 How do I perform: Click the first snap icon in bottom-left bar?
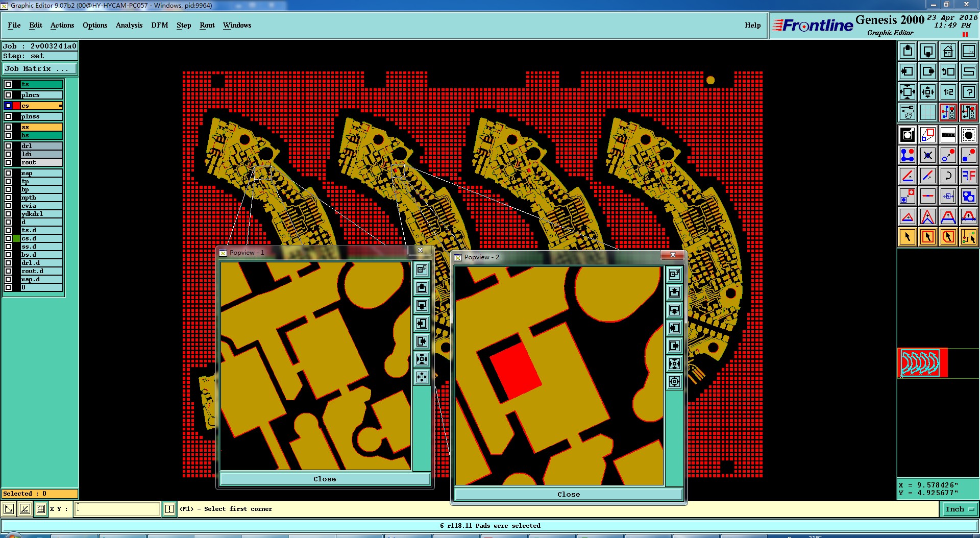[9, 509]
